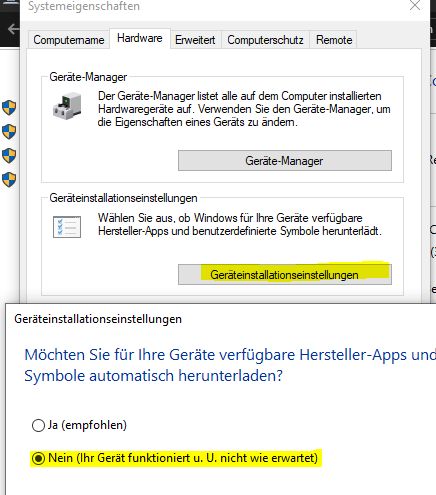Open the Geräte-Manager button
Screen dimensions: 436x495
(x=285, y=161)
